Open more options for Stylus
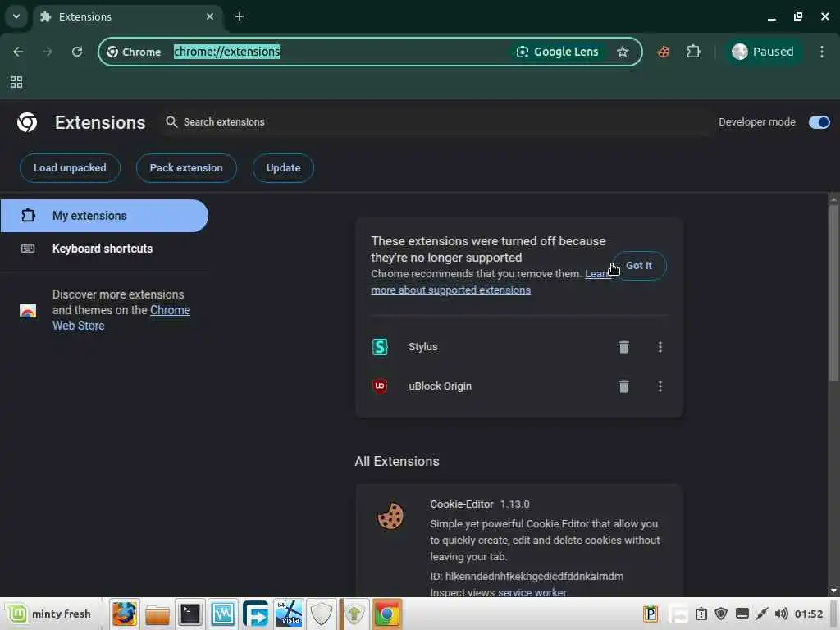840x630 pixels. (660, 347)
